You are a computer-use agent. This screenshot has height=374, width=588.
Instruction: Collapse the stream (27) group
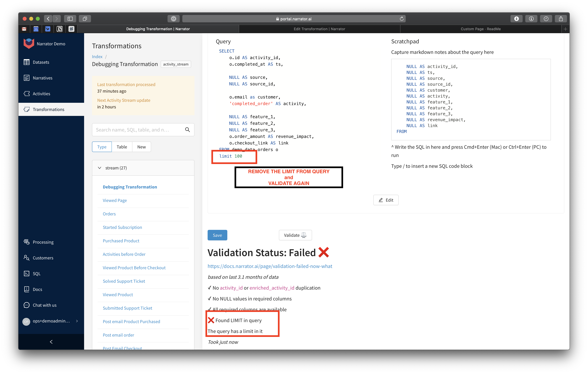tap(99, 168)
